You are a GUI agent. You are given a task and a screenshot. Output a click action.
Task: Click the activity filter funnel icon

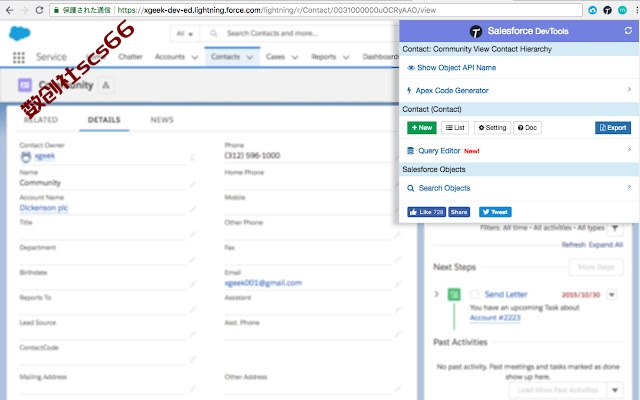pyautogui.click(x=615, y=228)
